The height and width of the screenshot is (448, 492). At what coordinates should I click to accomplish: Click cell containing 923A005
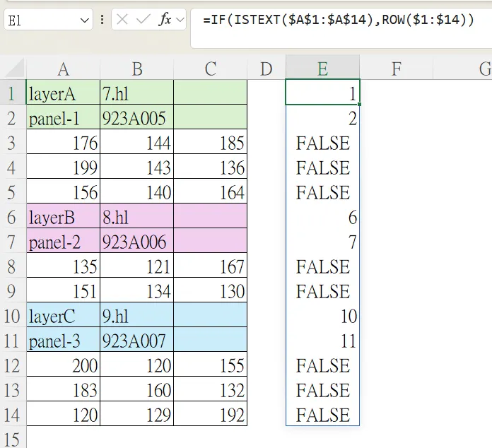[137, 117]
